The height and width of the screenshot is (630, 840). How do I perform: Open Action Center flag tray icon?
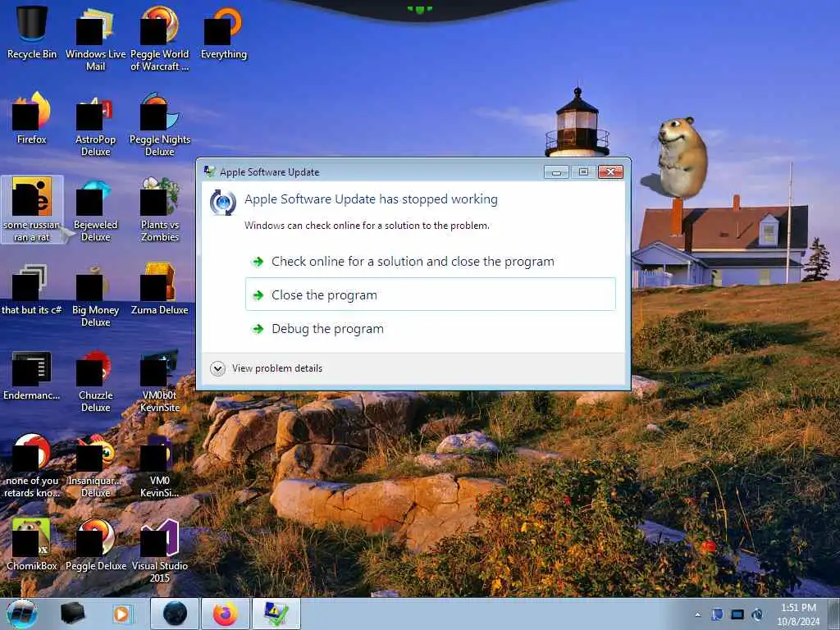(717, 614)
